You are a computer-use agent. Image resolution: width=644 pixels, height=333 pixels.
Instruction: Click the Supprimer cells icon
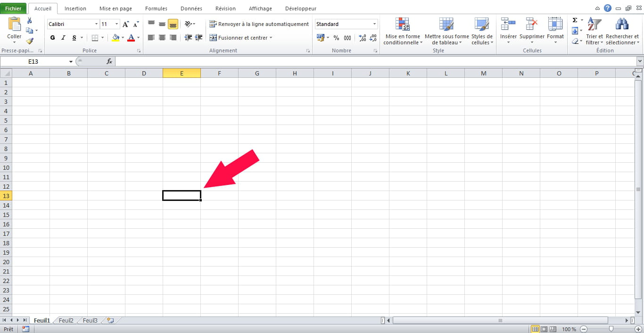(x=532, y=24)
